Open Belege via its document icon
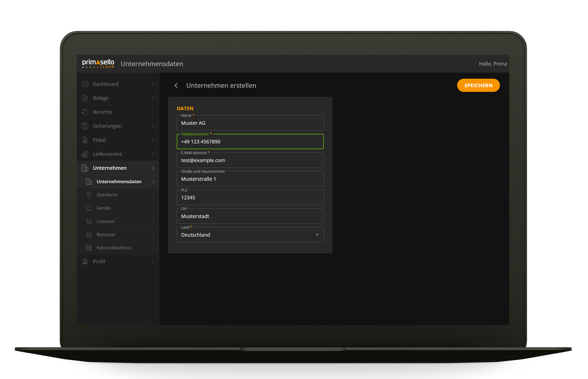This screenshot has height=379, width=588. pyautogui.click(x=85, y=98)
